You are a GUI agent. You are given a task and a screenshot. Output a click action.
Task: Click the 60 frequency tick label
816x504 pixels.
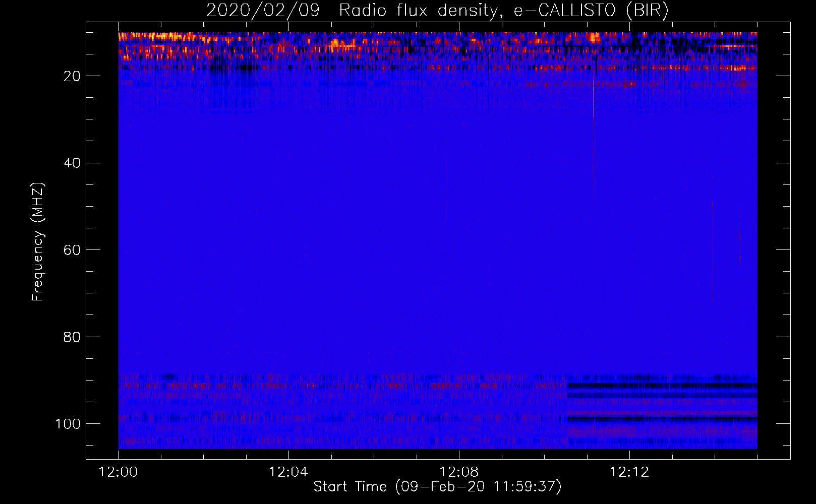click(x=72, y=250)
